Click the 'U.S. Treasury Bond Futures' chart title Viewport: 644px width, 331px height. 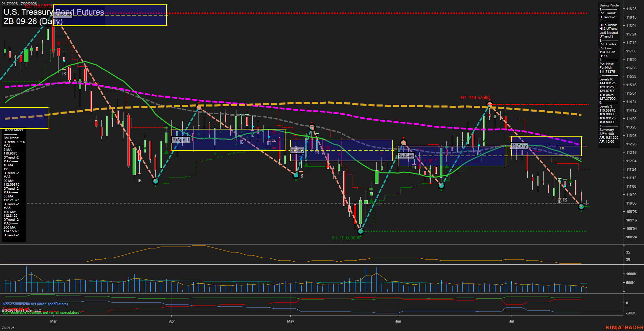(54, 12)
